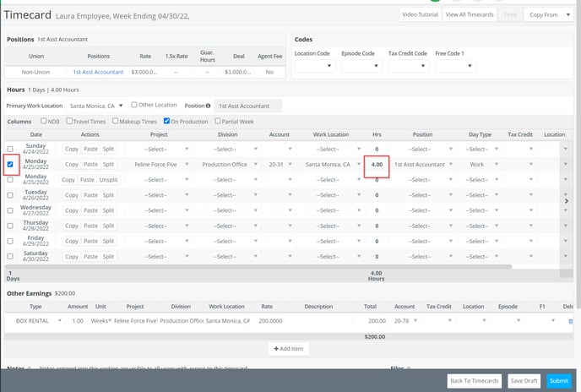This screenshot has height=392, width=581.
Task: Click the Non-Union cell in Positions table
Action: coord(35,72)
